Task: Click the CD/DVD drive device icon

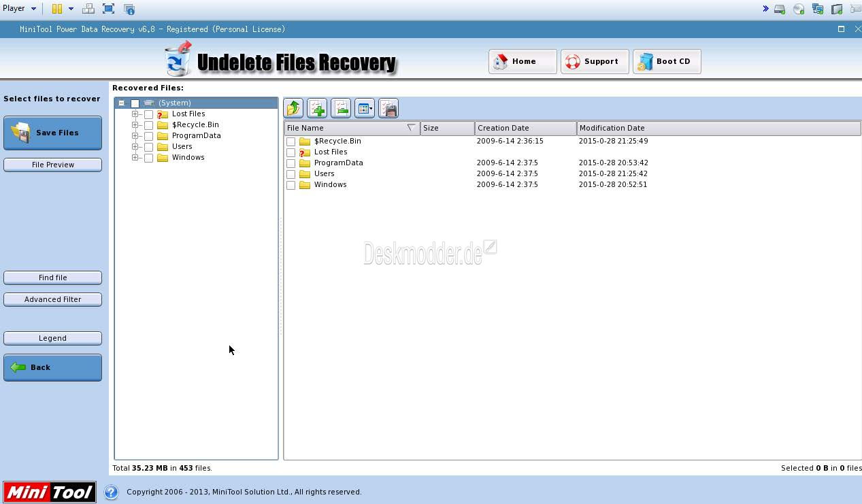Action: [799, 9]
